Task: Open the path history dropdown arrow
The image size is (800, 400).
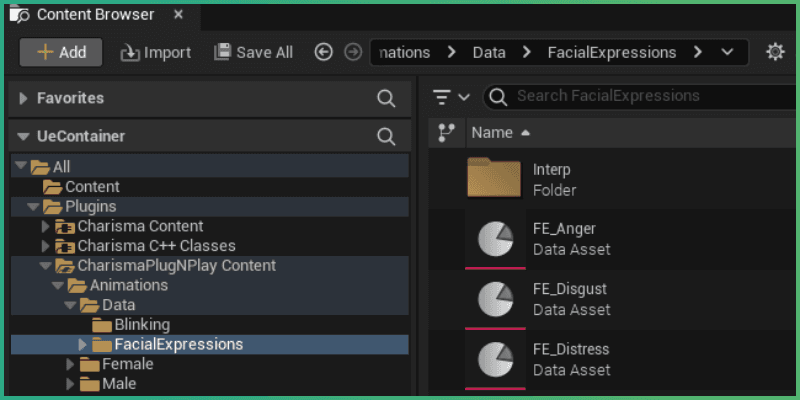Action: tap(728, 53)
